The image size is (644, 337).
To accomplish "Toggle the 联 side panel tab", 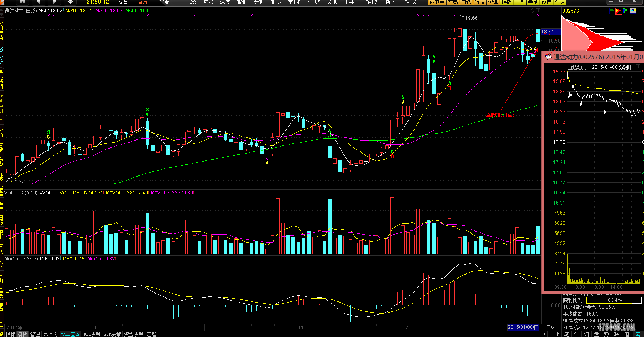I will coord(616,334).
